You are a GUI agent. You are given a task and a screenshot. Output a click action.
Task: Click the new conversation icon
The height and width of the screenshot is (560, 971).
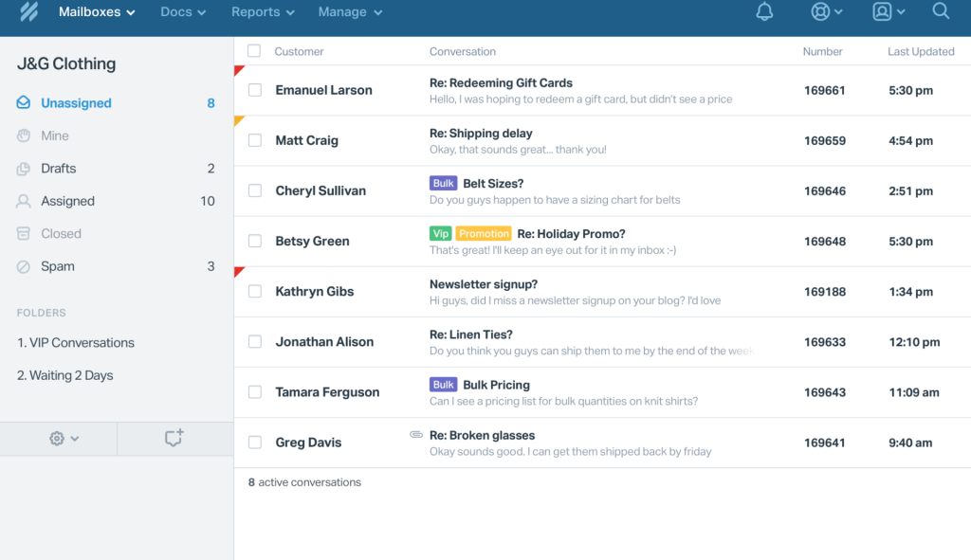coord(174,438)
